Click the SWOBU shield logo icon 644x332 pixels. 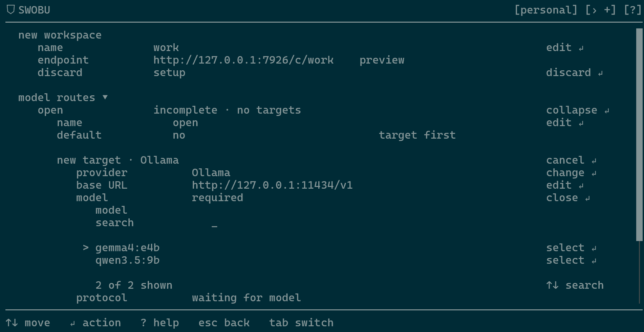tap(10, 10)
